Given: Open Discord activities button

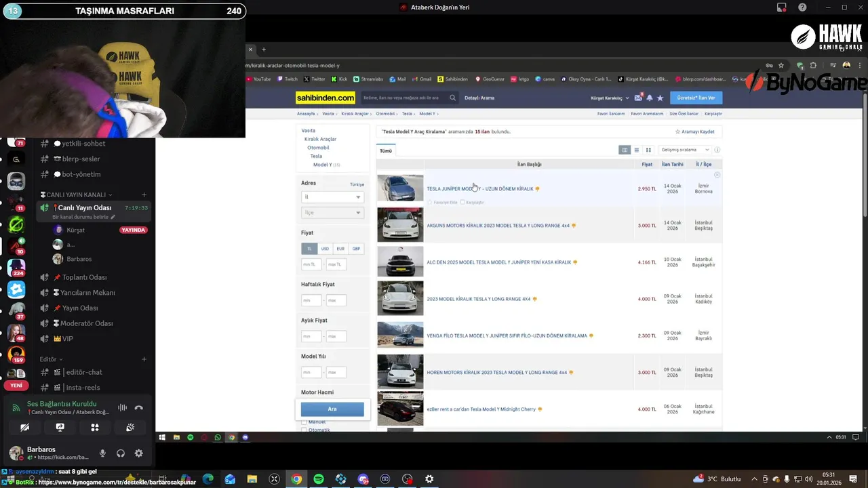Looking at the screenshot, I should 95,428.
